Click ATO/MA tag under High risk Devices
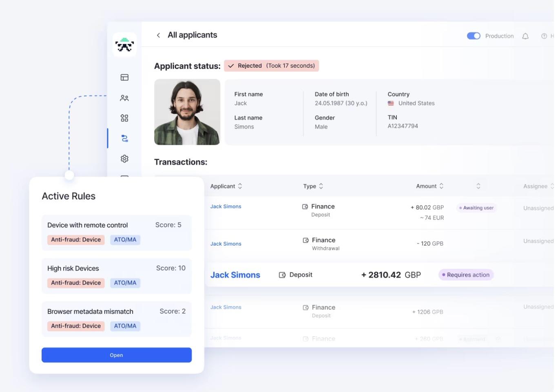Screen dimensions: 560x392 (125, 283)
